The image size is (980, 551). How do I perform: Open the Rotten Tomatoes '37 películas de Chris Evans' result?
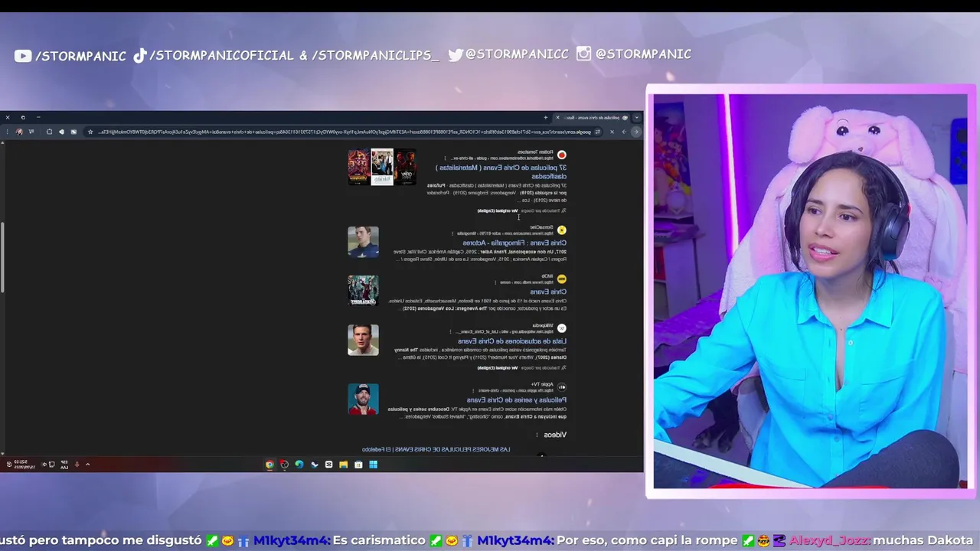coord(501,171)
